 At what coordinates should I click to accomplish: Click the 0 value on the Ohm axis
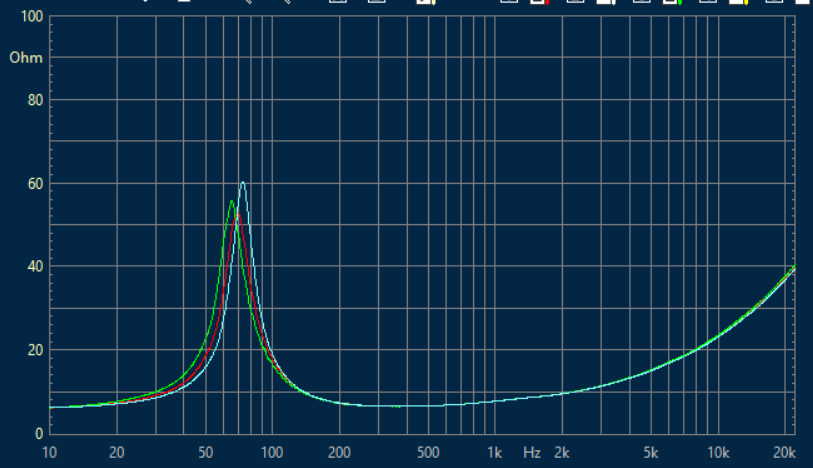pyautogui.click(x=39, y=434)
